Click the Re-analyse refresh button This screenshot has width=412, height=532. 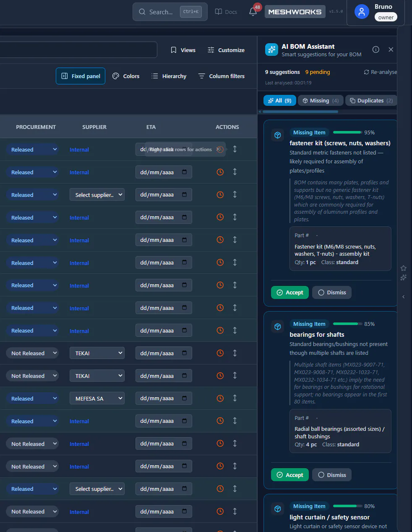[x=380, y=72]
